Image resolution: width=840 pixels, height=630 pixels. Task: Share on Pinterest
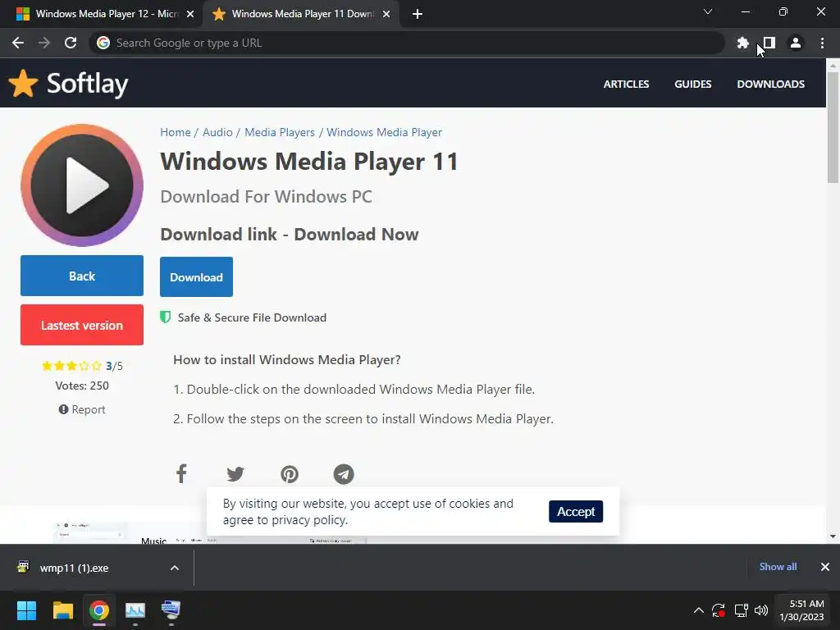pyautogui.click(x=290, y=474)
